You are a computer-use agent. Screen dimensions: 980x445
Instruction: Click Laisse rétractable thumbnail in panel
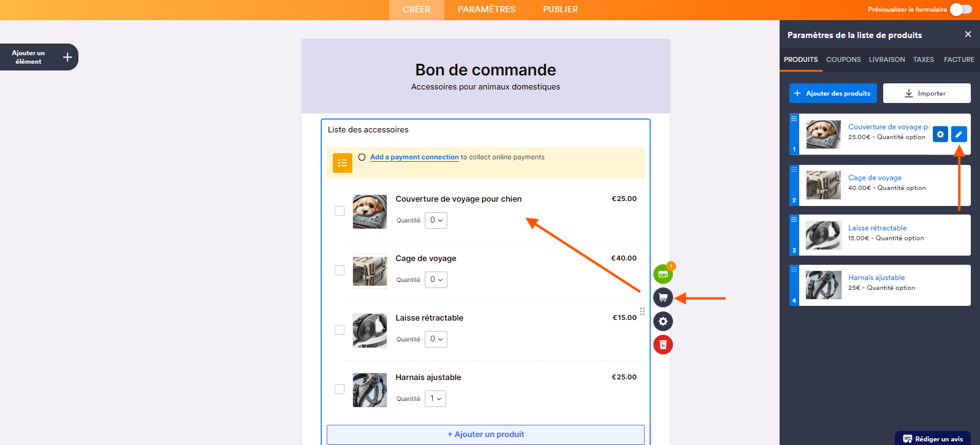tap(823, 235)
